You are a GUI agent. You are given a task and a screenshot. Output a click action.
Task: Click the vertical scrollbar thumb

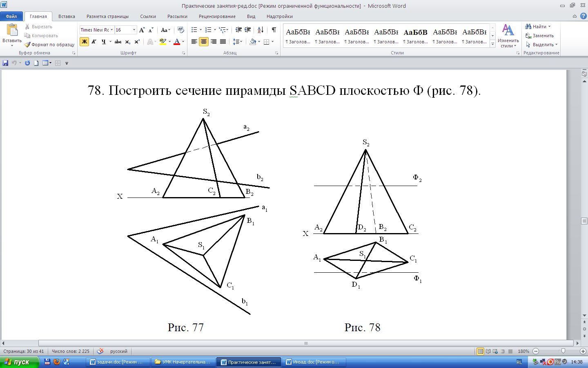point(584,221)
